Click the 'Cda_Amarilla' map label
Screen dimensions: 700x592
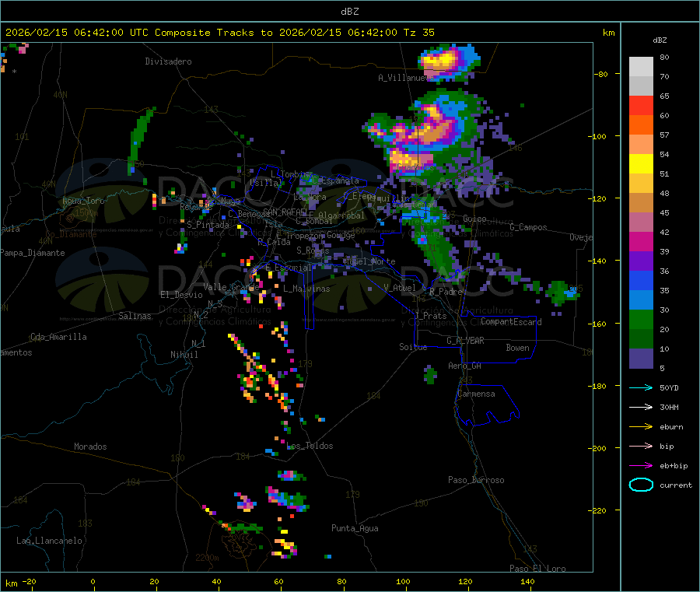point(58,337)
